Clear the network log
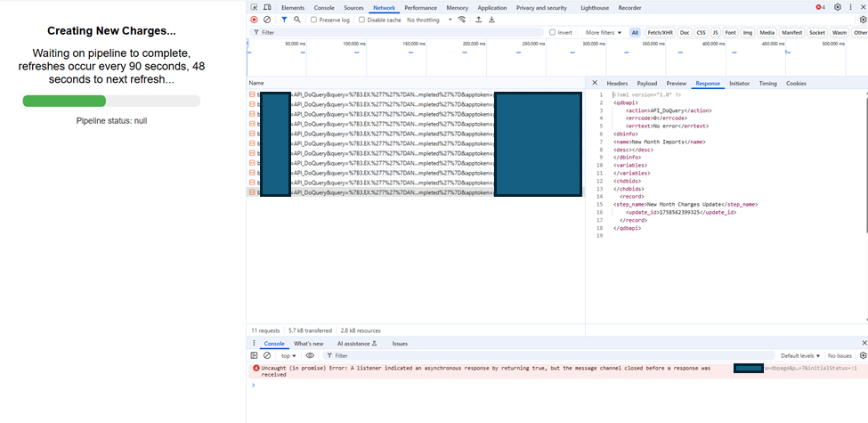Viewport: 868px width, 423px height. (266, 20)
